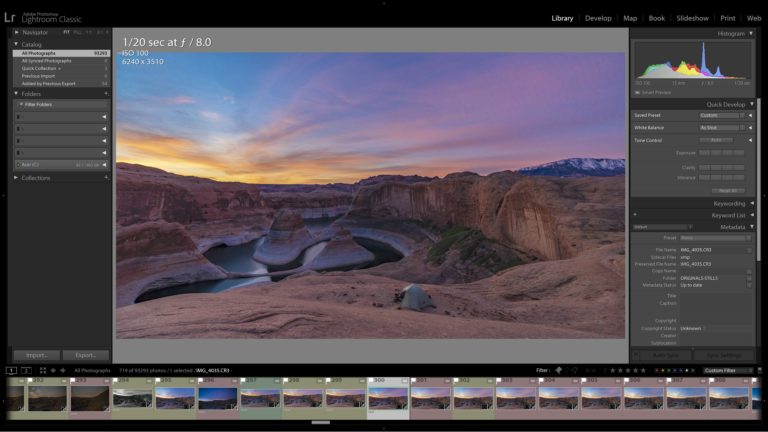Go back with left arrow icon
The height and width of the screenshot is (432, 768).
coord(53,370)
